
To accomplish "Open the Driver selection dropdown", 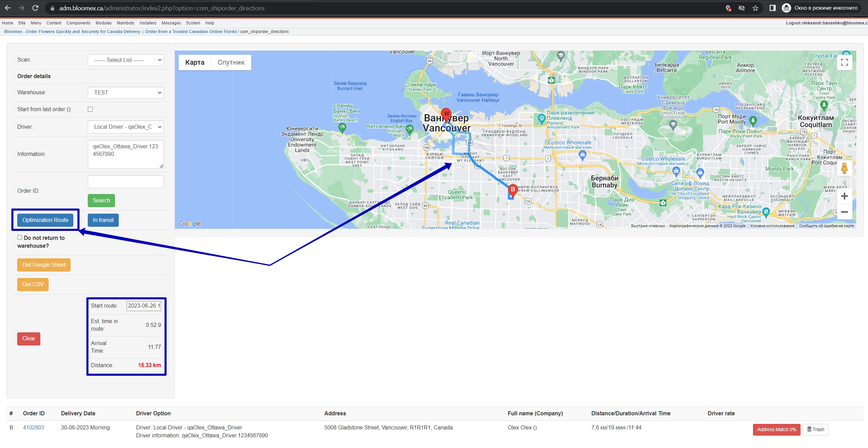I will (x=126, y=127).
